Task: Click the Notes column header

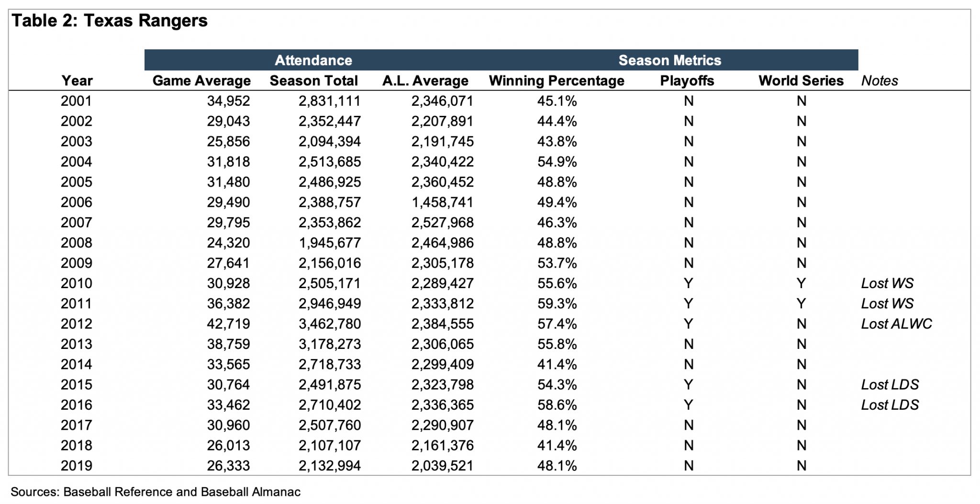Action: (880, 81)
